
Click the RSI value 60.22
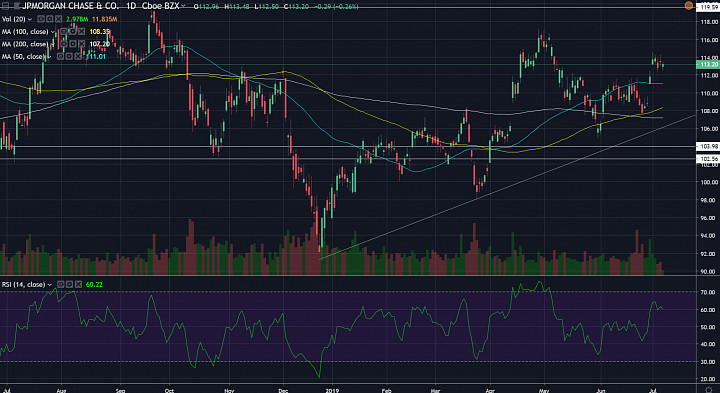94,285
